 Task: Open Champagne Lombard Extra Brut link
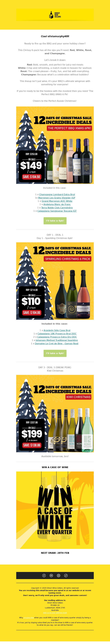pyautogui.click(x=57, y=194)
